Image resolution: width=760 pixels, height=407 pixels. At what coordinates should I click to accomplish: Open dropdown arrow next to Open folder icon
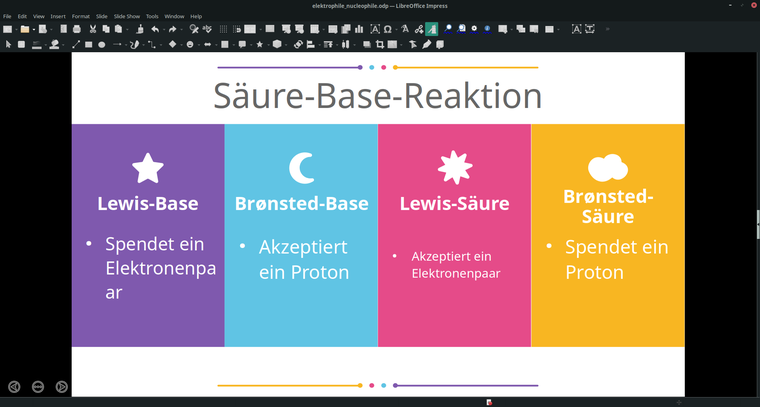coord(33,29)
